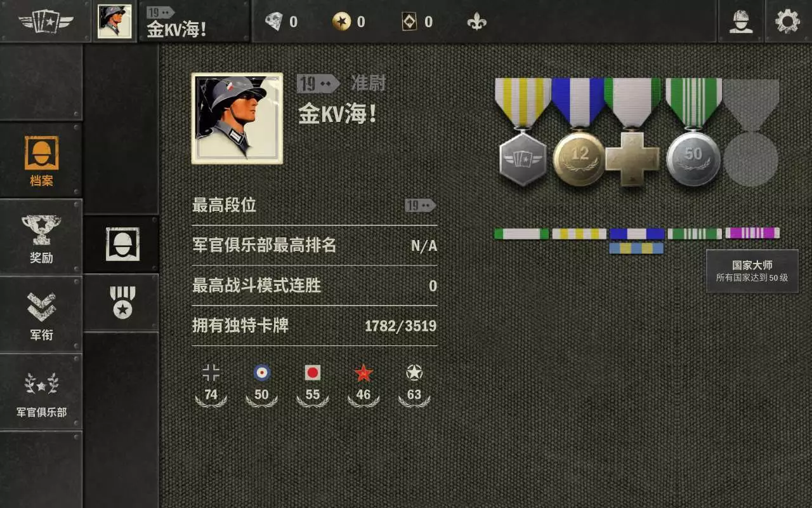Click the card currency icon
The width and height of the screenshot is (812, 508).
click(x=410, y=22)
